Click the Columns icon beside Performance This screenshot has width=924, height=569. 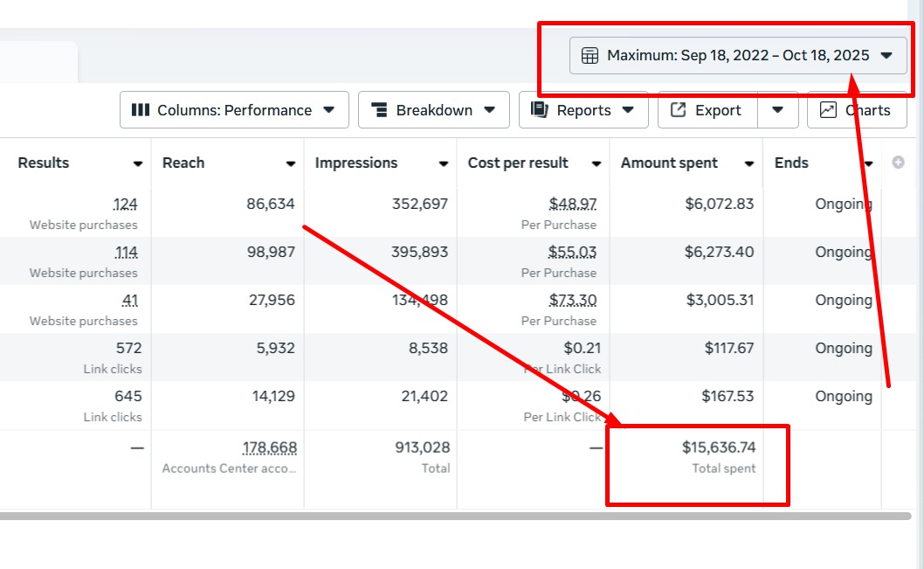click(x=140, y=110)
